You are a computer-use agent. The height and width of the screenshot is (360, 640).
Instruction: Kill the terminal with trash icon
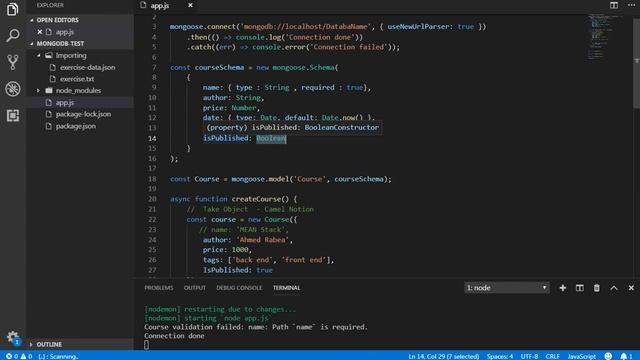pyautogui.click(x=597, y=288)
